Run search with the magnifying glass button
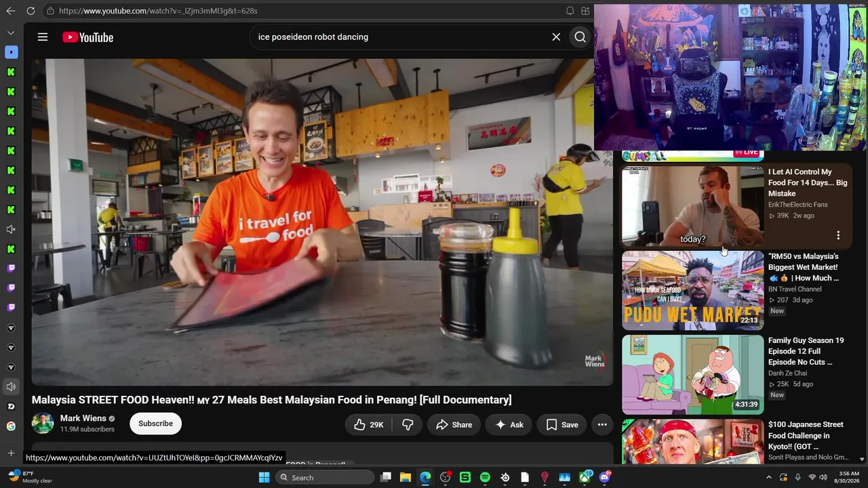The height and width of the screenshot is (488, 868). [x=580, y=37]
